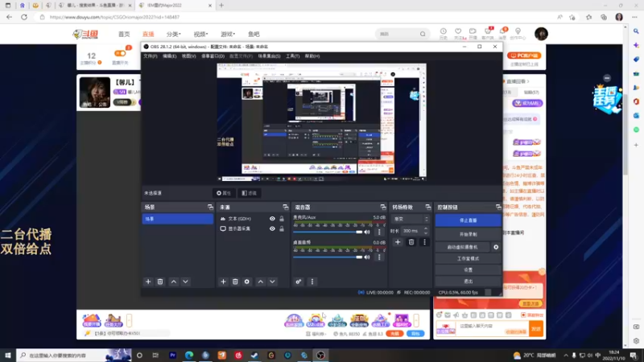Image resolution: width=644 pixels, height=362 pixels.
Task: Open the transition type dropdown 渐变
Action: [411, 219]
